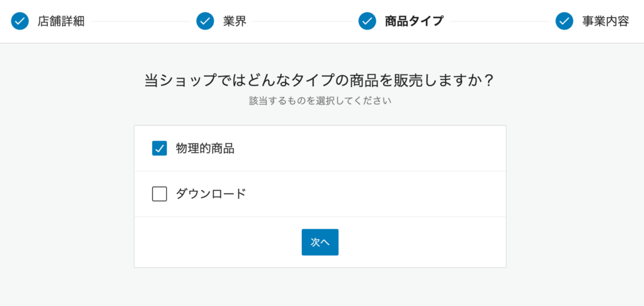Click the heading asking which product types you sell

click(319, 80)
